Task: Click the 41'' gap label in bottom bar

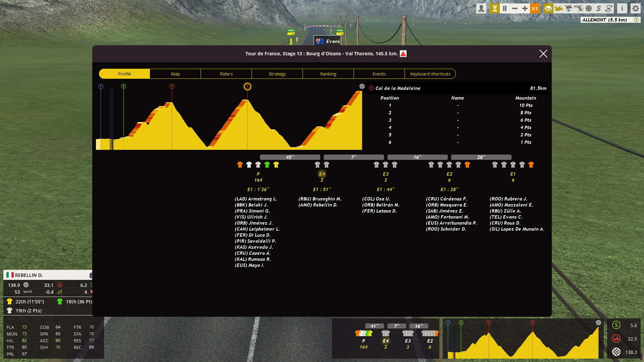Action: tap(375, 326)
